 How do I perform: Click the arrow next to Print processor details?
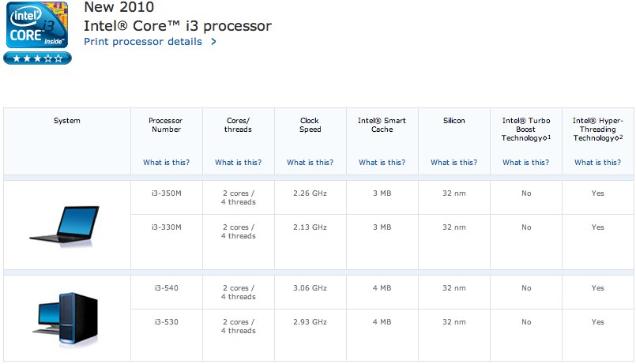[213, 42]
